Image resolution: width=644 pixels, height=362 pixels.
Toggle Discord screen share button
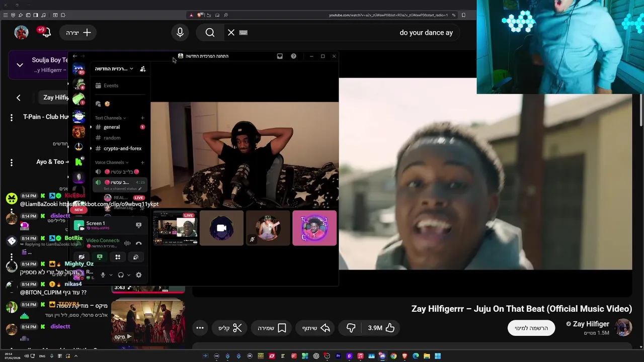[100, 257]
